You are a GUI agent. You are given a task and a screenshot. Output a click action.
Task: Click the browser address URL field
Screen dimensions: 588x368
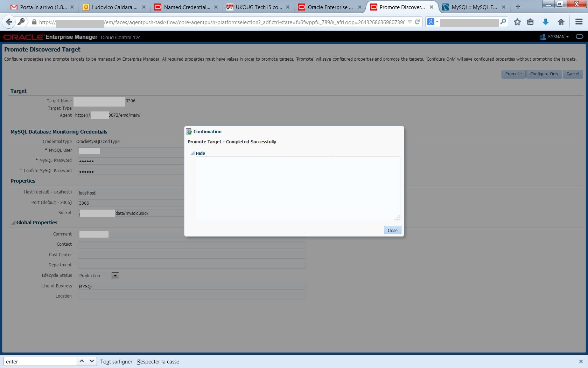(x=222, y=22)
